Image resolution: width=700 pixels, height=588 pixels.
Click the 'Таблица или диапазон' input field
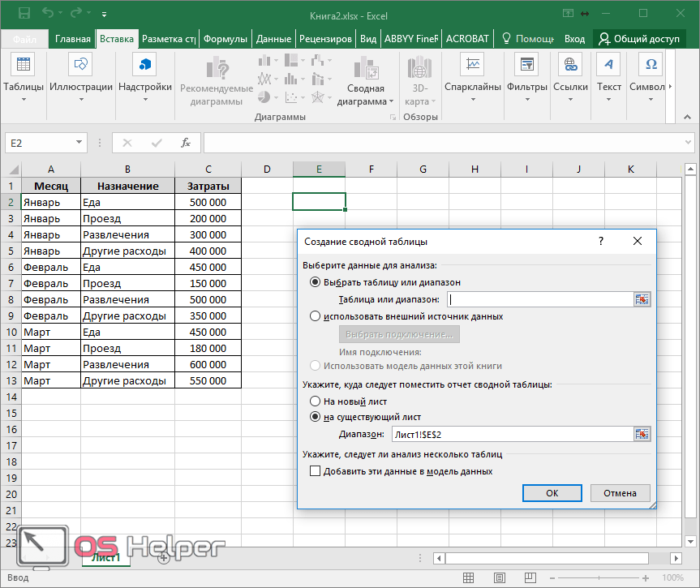(539, 299)
